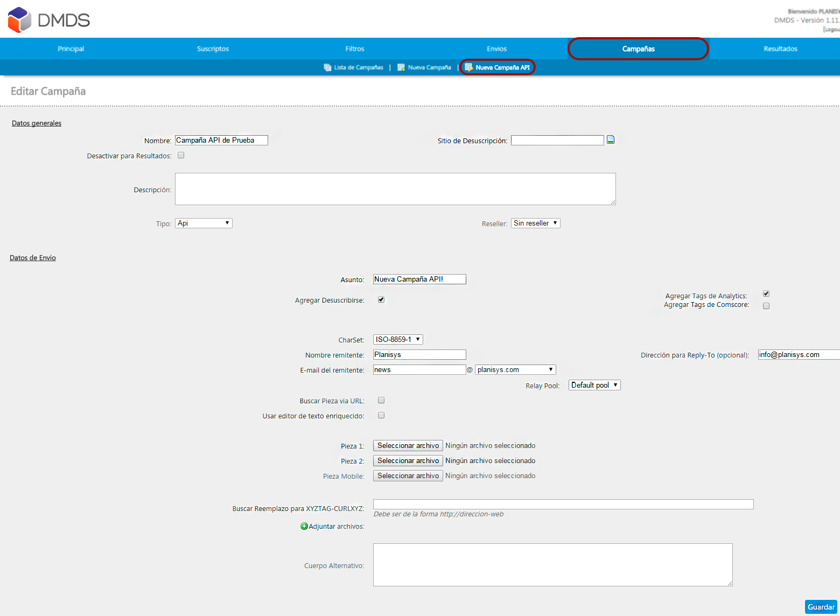Open Relay Pool dropdown Default pool
Image resolution: width=840 pixels, height=616 pixels.
tap(594, 385)
